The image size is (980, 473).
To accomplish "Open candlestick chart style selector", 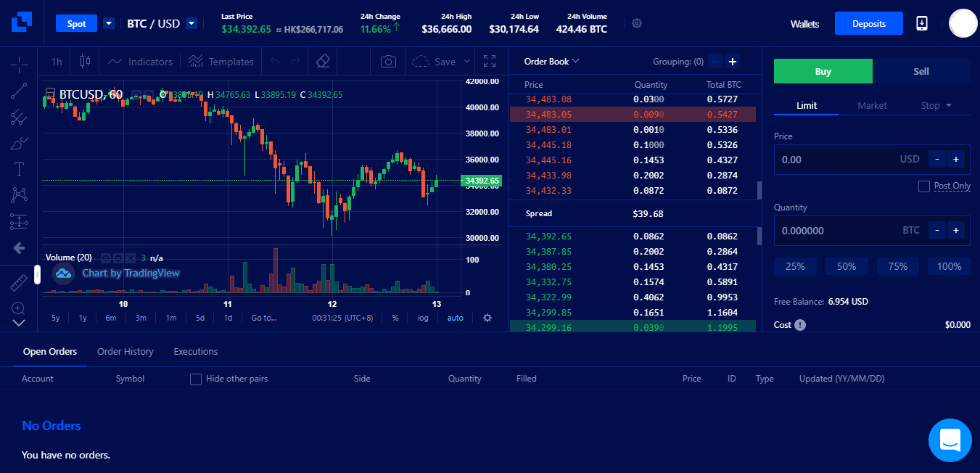I will (85, 62).
